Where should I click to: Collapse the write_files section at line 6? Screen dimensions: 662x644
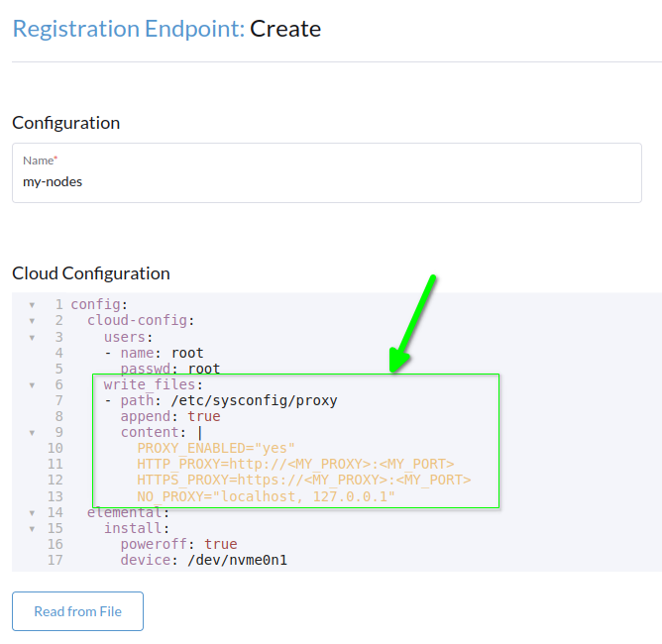pyautogui.click(x=32, y=384)
